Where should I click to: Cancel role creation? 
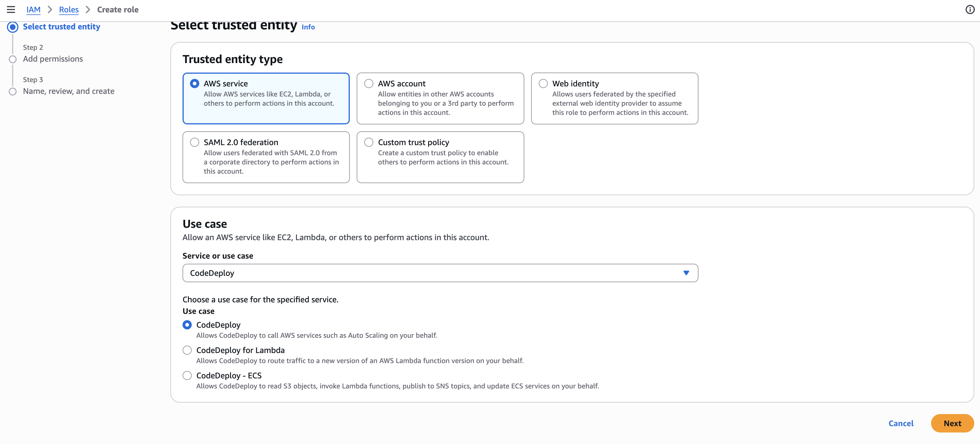(901, 423)
